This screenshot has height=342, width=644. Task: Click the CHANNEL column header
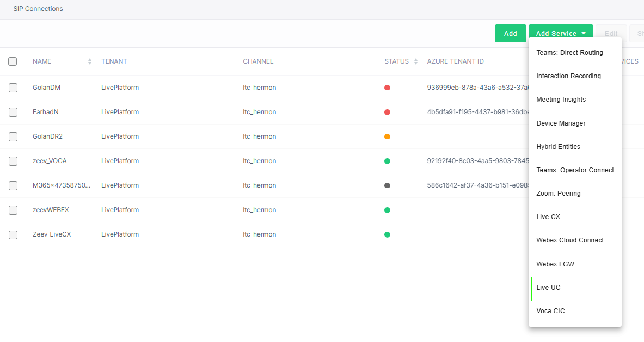(x=258, y=61)
